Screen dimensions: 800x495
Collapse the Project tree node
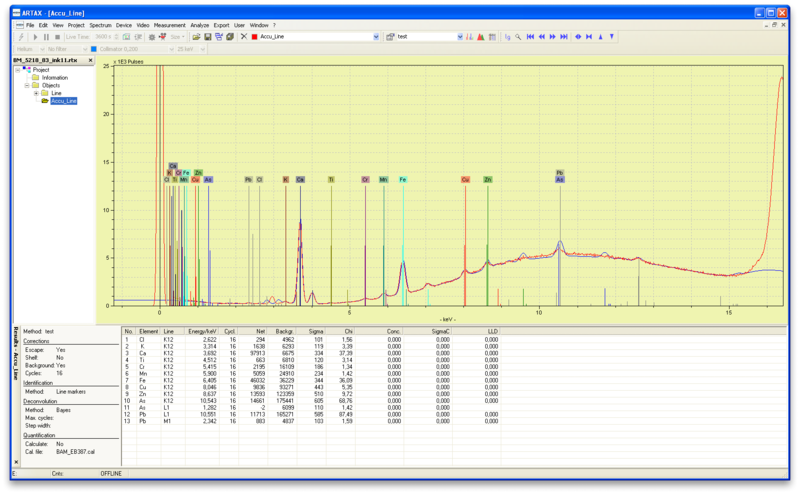click(x=18, y=70)
